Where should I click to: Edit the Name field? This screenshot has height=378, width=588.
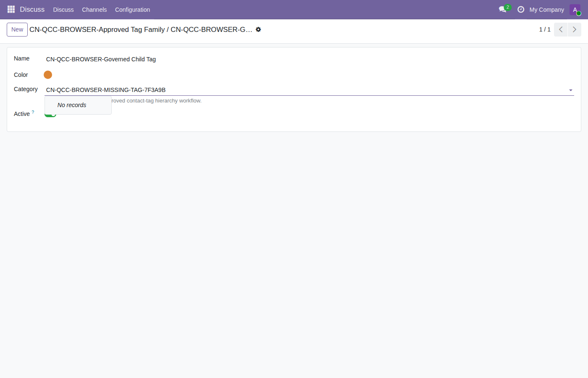309,59
